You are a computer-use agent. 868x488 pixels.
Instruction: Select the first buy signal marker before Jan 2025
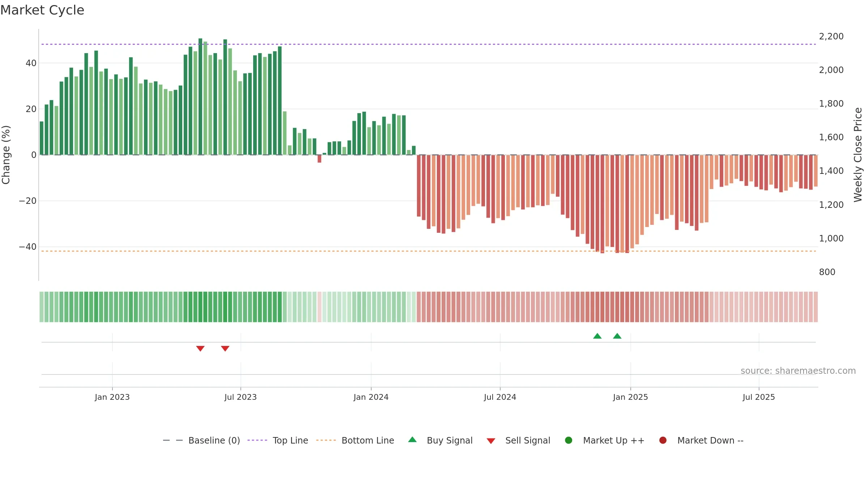pyautogui.click(x=597, y=336)
